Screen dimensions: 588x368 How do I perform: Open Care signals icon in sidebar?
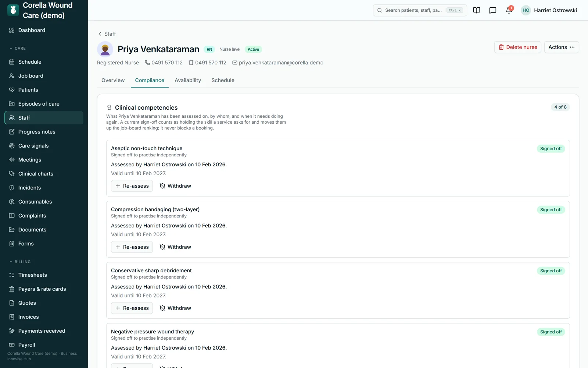pos(12,146)
